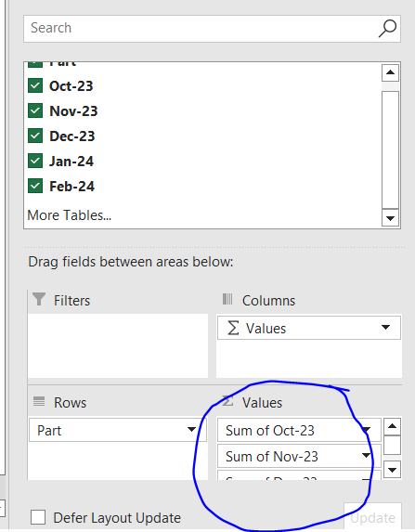Uncheck the Jan-24 field checkbox
415x532 pixels.
coord(35,161)
